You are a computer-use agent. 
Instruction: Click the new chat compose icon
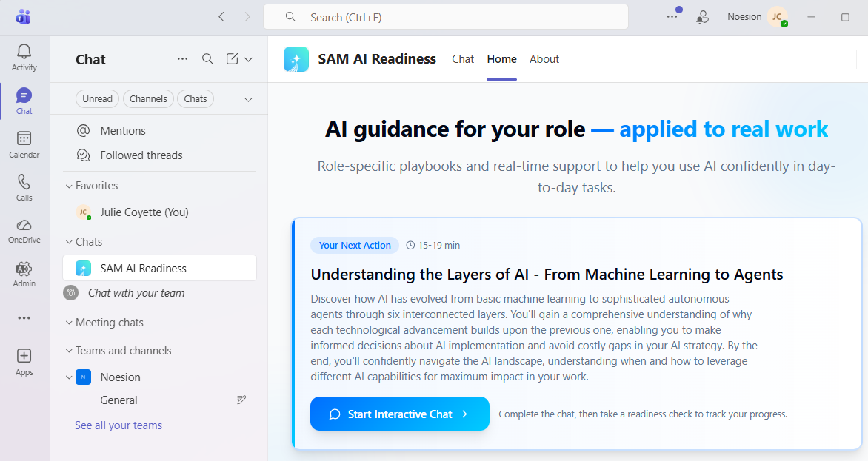[233, 59]
